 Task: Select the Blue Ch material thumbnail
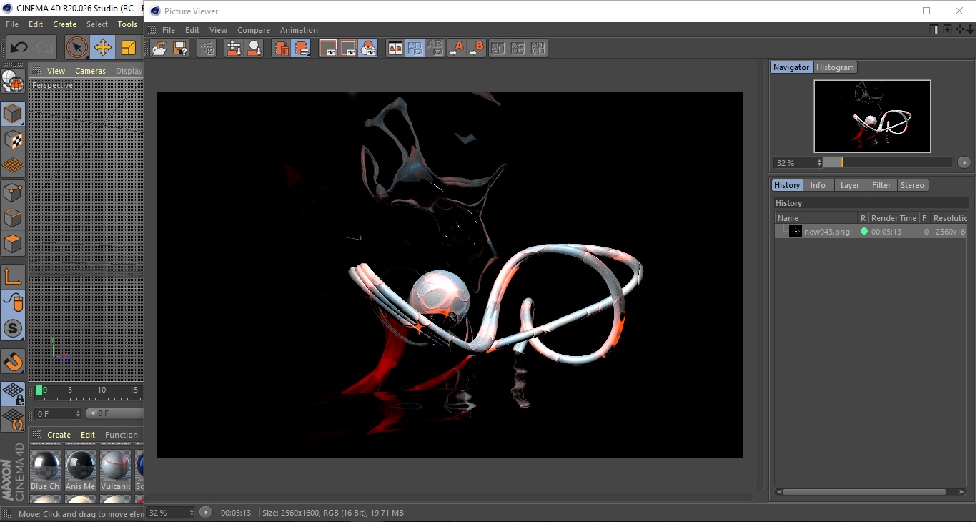pyautogui.click(x=45, y=468)
